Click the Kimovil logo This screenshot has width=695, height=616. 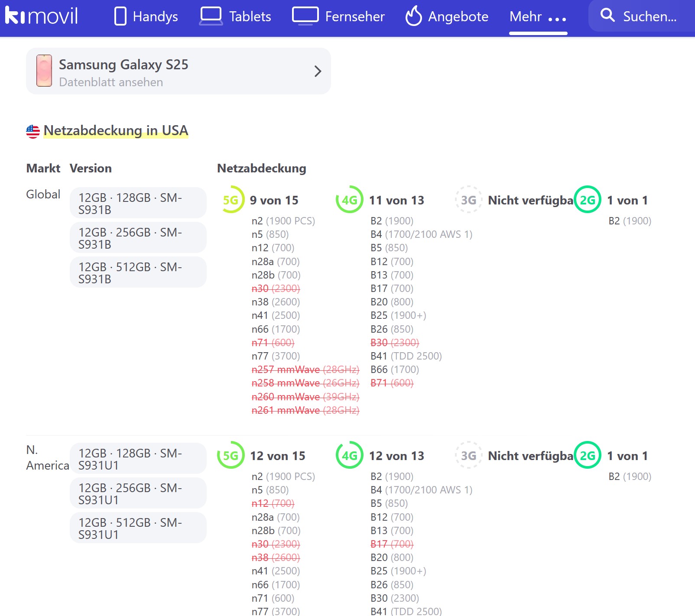click(42, 16)
